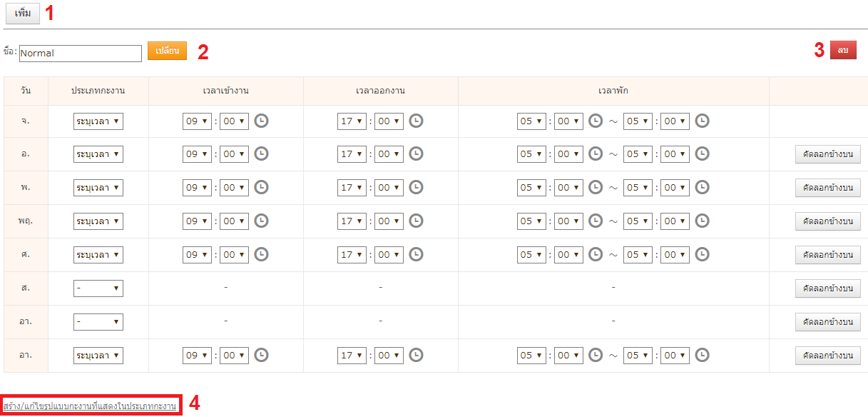
Task: Open clock picker for พ. break end time
Action: click(703, 188)
